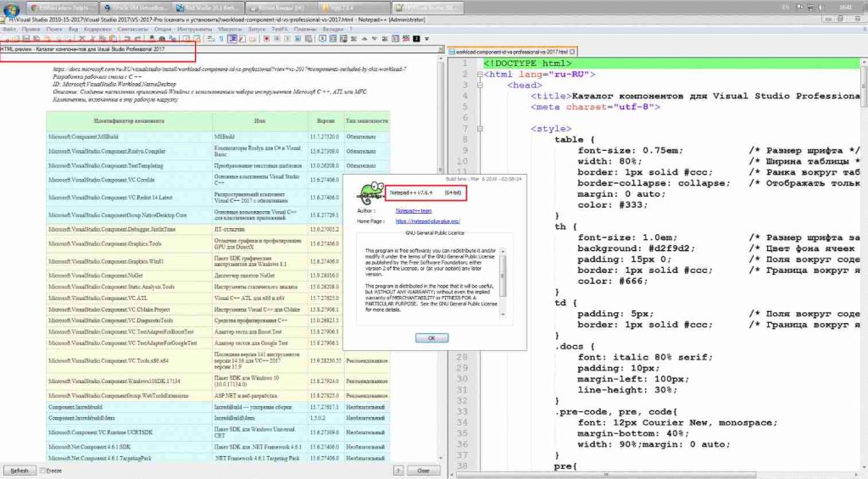This screenshot has height=479, width=868.
Task: Open toolbar overflow dropdown arrow
Action: click(x=427, y=39)
